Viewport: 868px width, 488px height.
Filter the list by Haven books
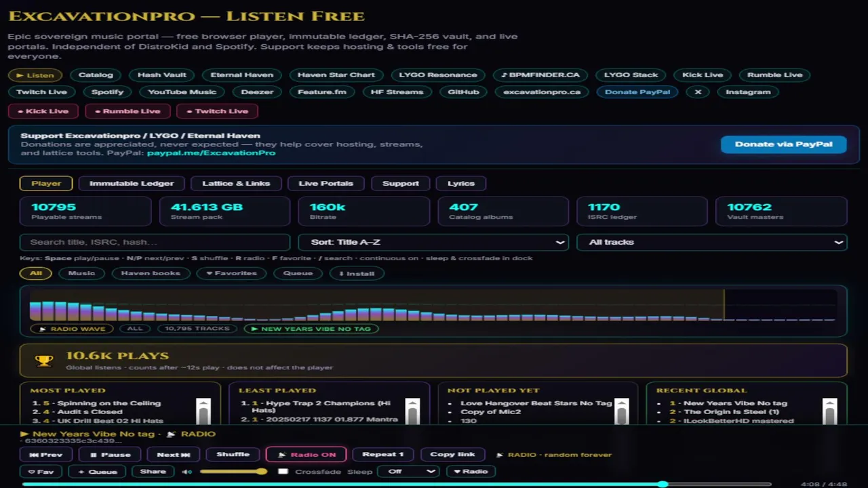click(151, 273)
